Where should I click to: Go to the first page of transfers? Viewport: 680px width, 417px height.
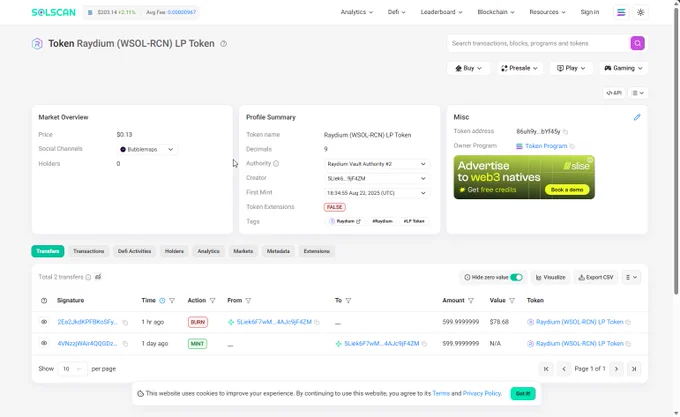pyautogui.click(x=546, y=369)
